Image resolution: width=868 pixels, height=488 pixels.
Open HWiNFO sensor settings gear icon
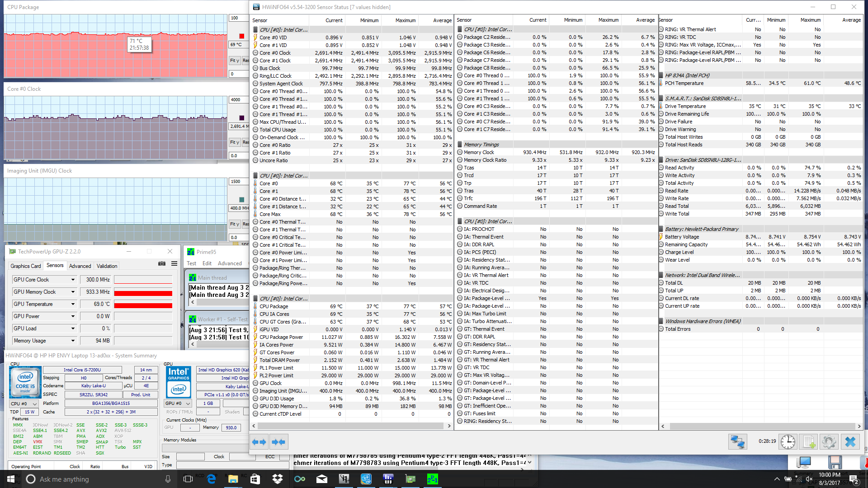pyautogui.click(x=829, y=441)
